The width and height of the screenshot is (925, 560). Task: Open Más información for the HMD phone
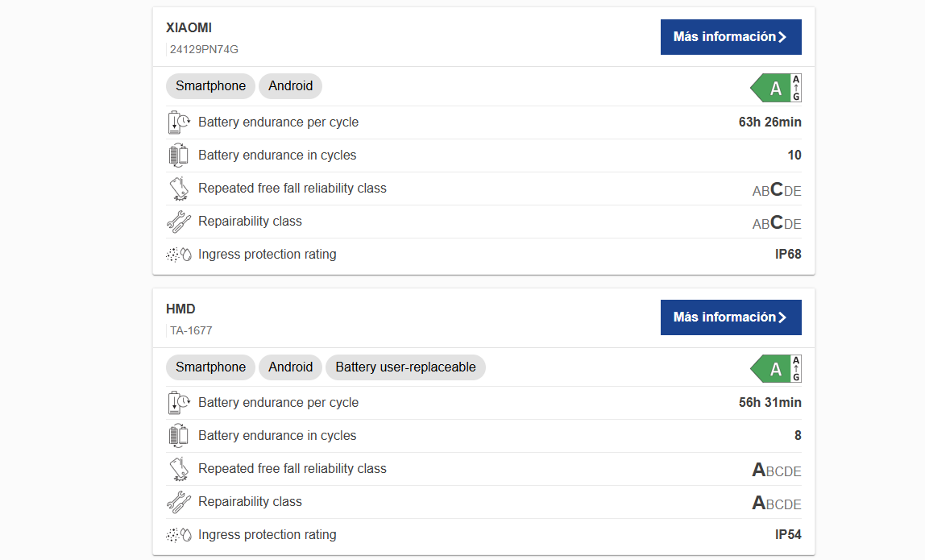(x=731, y=317)
